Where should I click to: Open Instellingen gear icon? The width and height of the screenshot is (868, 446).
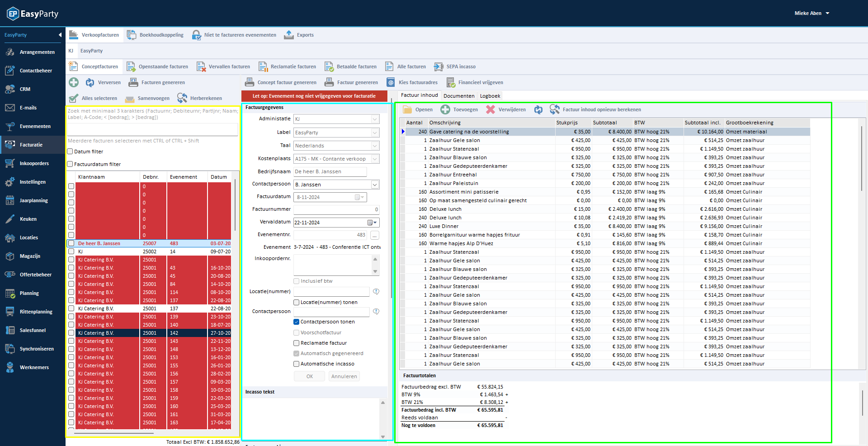click(10, 182)
